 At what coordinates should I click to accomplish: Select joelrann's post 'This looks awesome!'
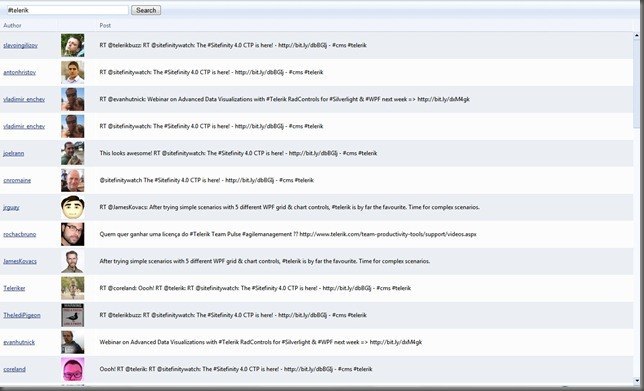click(238, 153)
